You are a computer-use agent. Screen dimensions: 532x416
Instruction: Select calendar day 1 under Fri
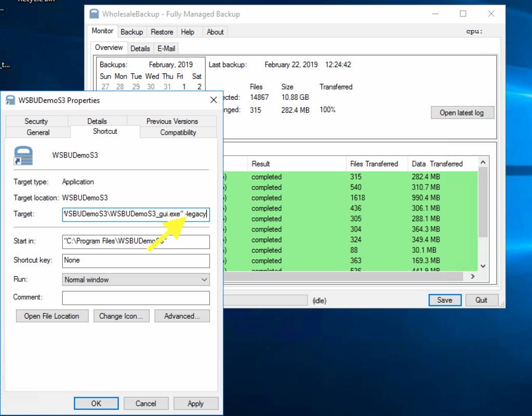click(184, 87)
